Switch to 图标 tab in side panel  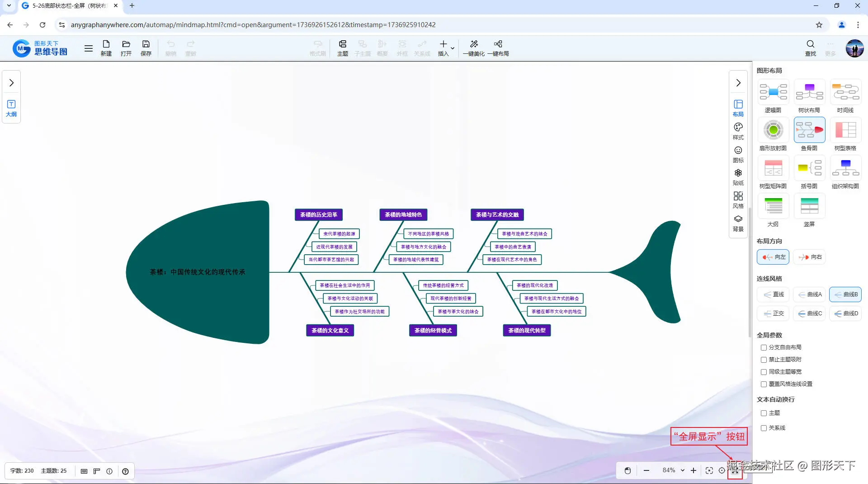[738, 154]
